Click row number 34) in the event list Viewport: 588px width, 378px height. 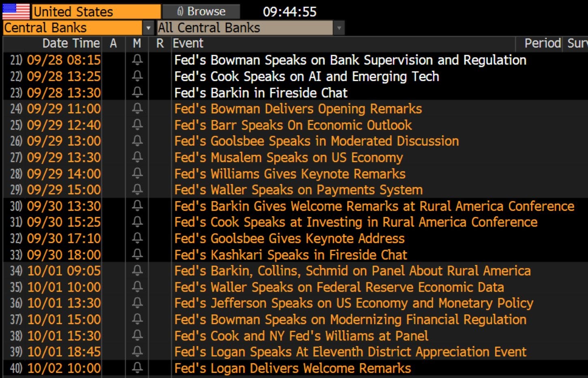pyautogui.click(x=16, y=271)
